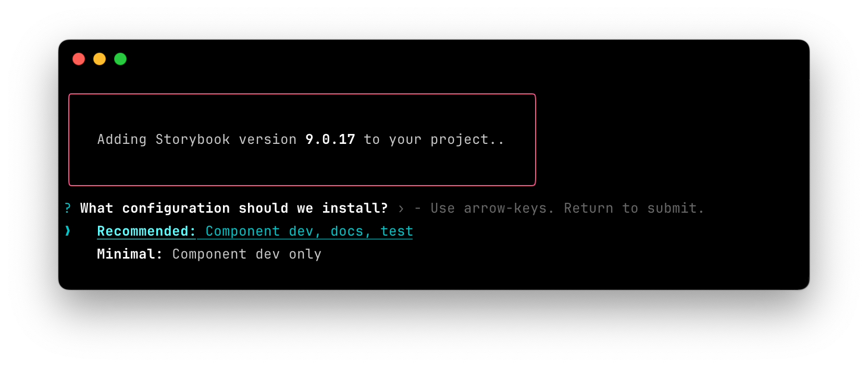Screen dimensions: 868x367
Task: Click the word Storybook in the banner
Action: [x=194, y=139]
